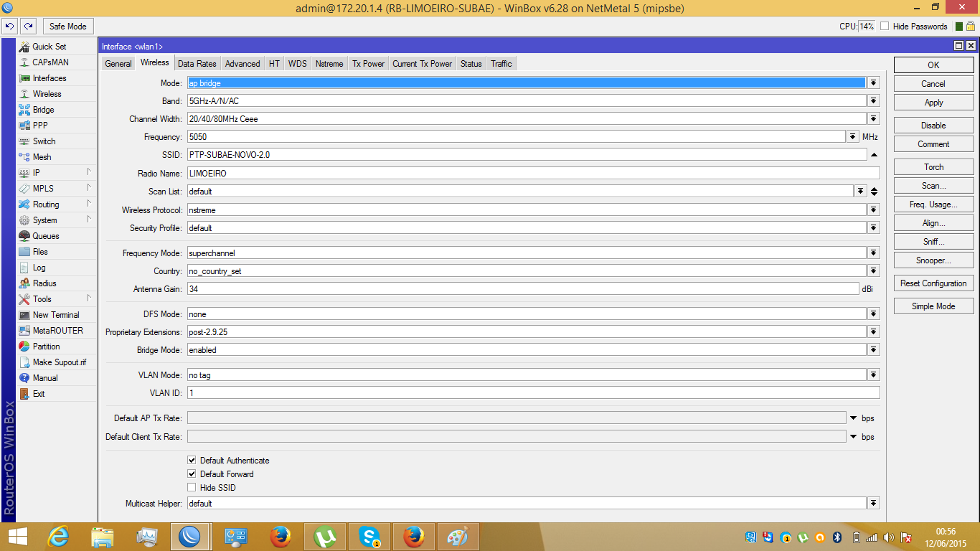Image resolution: width=980 pixels, height=551 pixels.
Task: Open the Radius sidebar icon
Action: 24,283
